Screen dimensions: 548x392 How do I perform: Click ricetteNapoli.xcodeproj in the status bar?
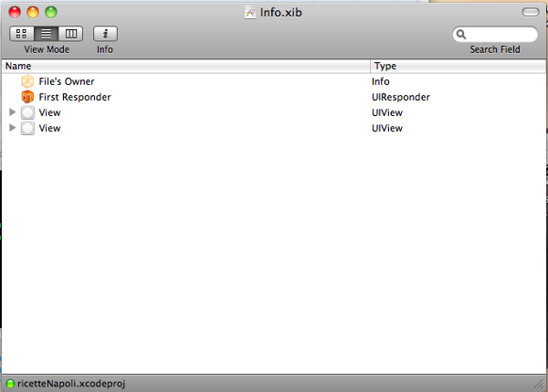coord(71,384)
